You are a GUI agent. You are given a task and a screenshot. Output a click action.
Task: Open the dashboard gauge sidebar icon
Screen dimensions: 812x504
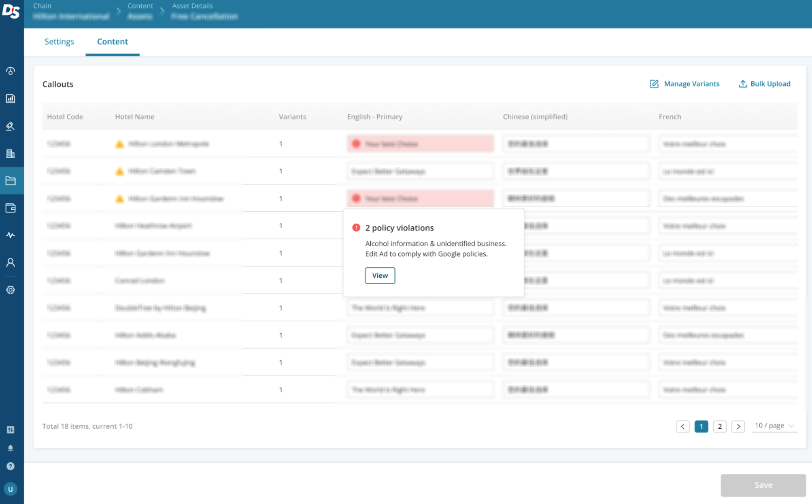[x=10, y=71]
